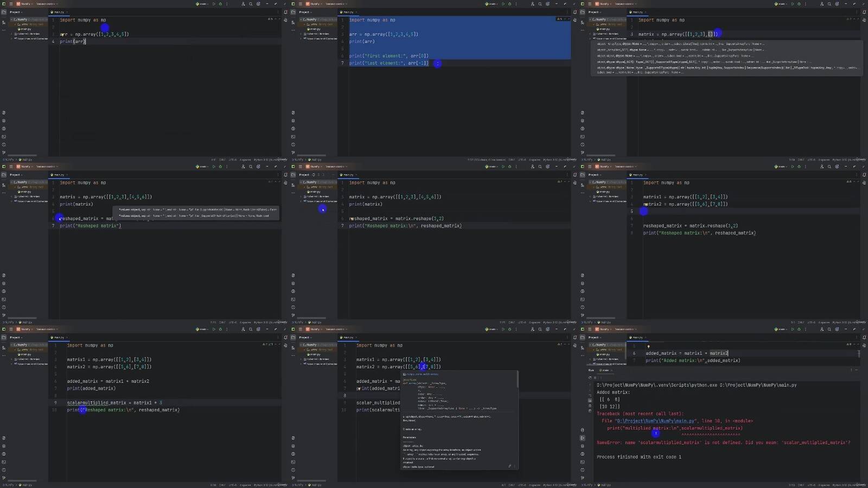Screen dimensions: 868x488
Task: Click lightbulb hint above the added_matrix line
Action: click(648, 346)
